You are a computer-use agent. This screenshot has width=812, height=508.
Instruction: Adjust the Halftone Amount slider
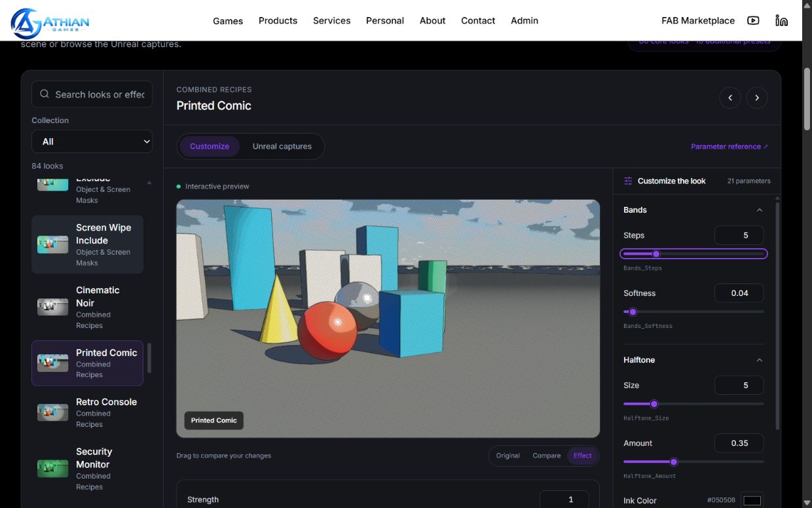[693, 462]
